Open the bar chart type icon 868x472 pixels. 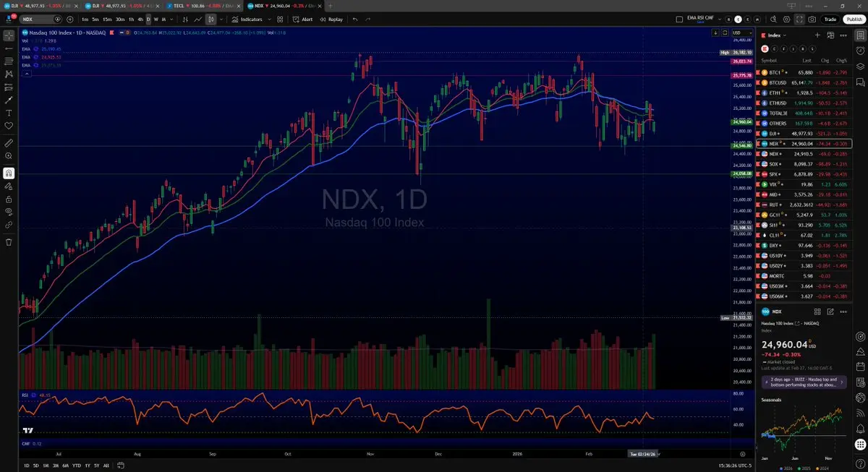(186, 20)
